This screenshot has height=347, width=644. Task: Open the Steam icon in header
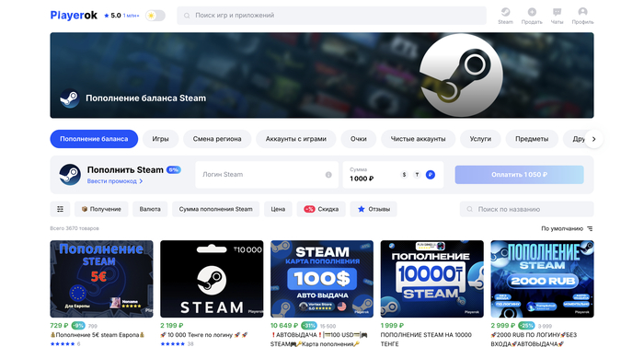pyautogui.click(x=505, y=12)
